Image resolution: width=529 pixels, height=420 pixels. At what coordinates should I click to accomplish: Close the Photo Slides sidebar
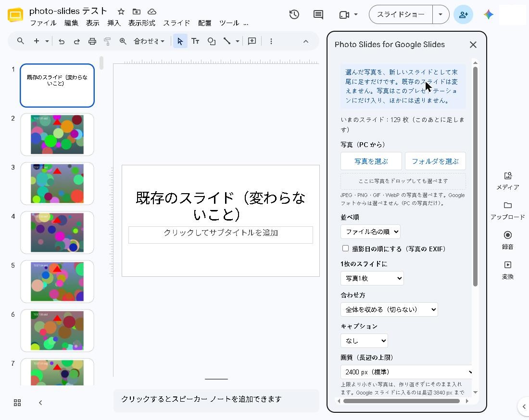[x=473, y=45]
